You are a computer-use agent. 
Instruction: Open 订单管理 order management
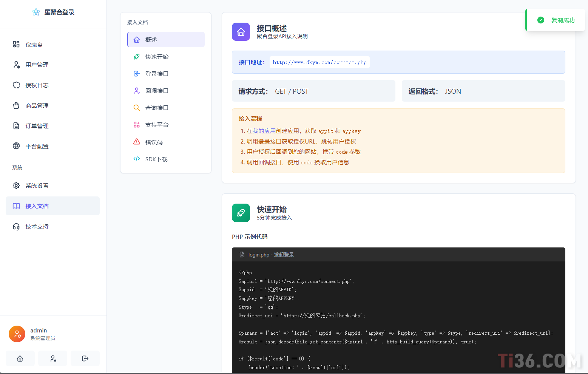click(x=36, y=126)
